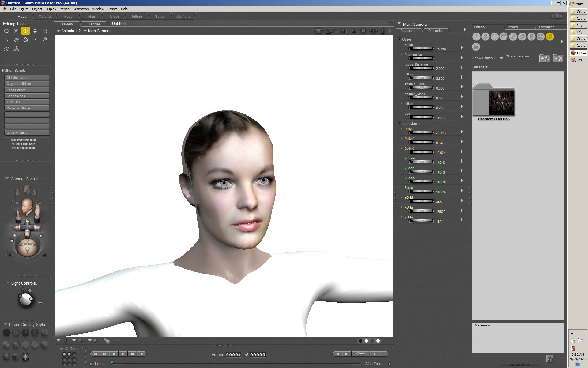
Task: Switch to the Properties tab
Action: [436, 31]
